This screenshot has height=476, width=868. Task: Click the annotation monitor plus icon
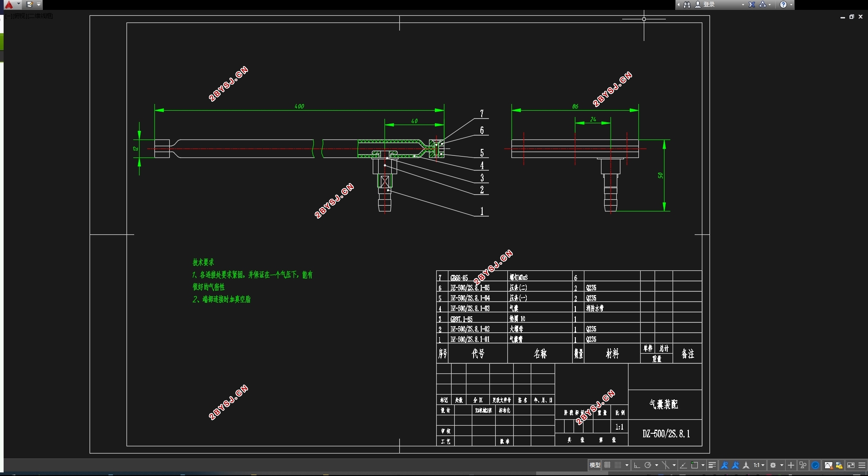pyautogui.click(x=791, y=465)
